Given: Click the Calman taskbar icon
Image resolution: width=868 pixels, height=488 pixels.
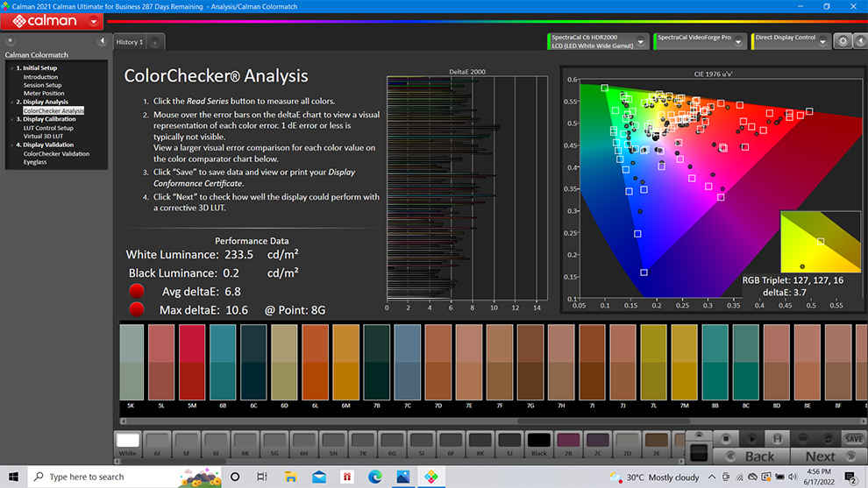Looking at the screenshot, I should (x=431, y=477).
